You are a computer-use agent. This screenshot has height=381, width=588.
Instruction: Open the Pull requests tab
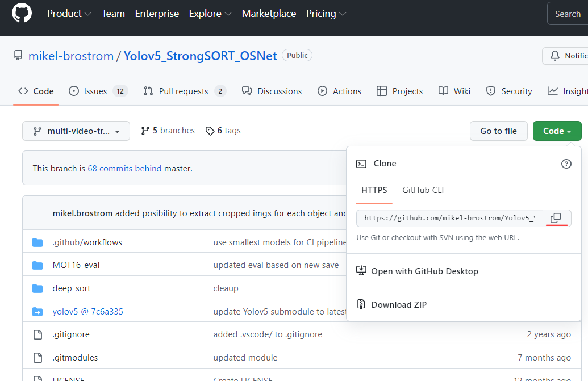(185, 91)
